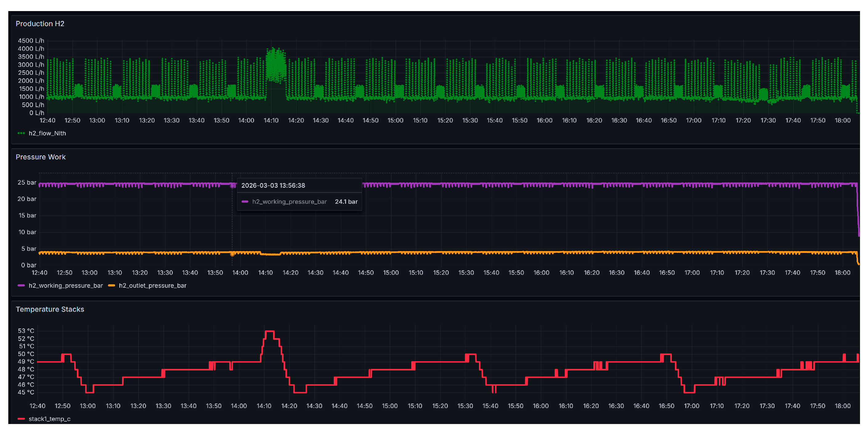Click 15:00 tick on Temperature Stacks time axis
The image size is (868, 432).
coord(390,406)
